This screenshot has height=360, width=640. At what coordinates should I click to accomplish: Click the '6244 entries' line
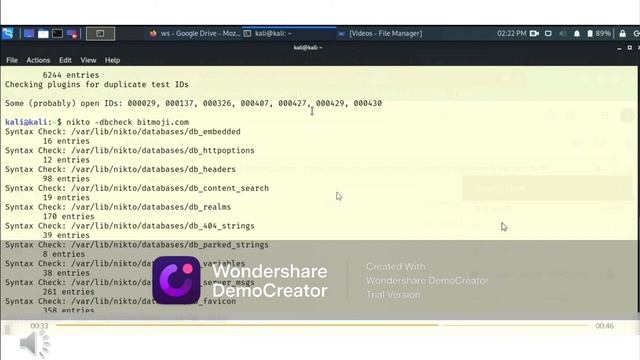pos(71,75)
